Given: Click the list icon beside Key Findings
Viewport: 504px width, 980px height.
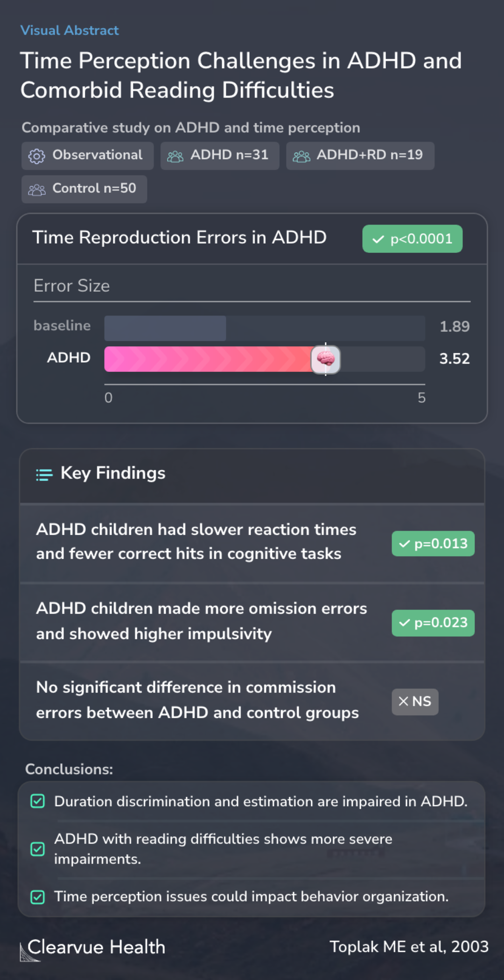Looking at the screenshot, I should [x=44, y=475].
